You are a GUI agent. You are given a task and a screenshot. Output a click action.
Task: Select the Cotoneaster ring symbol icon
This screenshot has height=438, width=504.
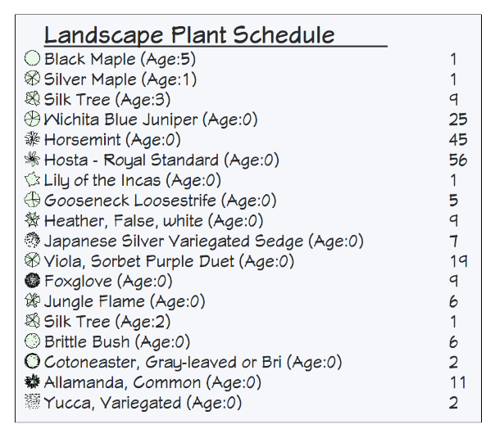[33, 362]
